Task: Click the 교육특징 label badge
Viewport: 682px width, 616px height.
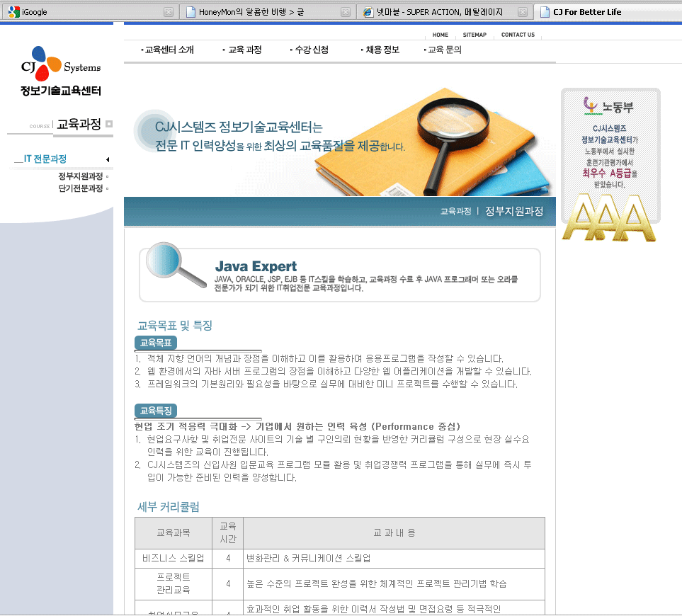Action: pyautogui.click(x=156, y=411)
